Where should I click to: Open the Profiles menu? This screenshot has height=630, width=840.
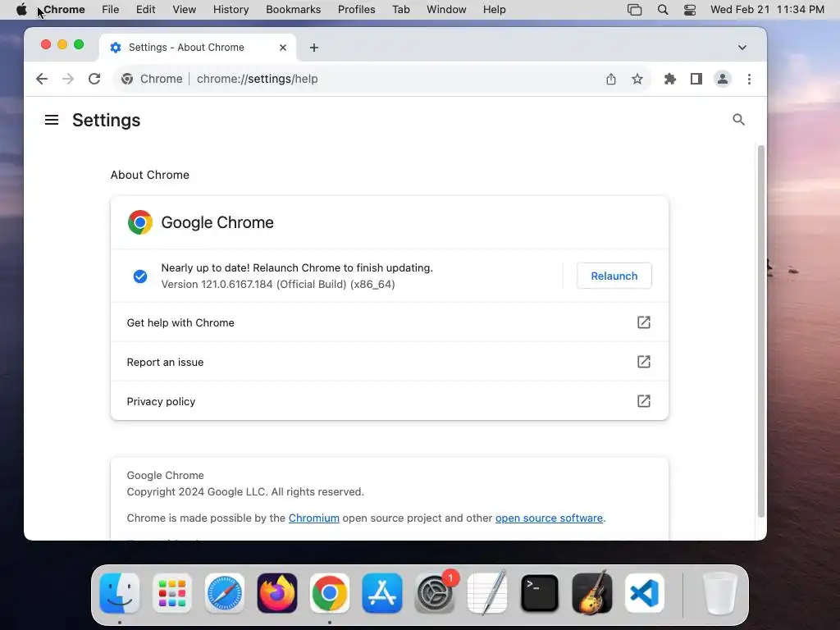[356, 10]
